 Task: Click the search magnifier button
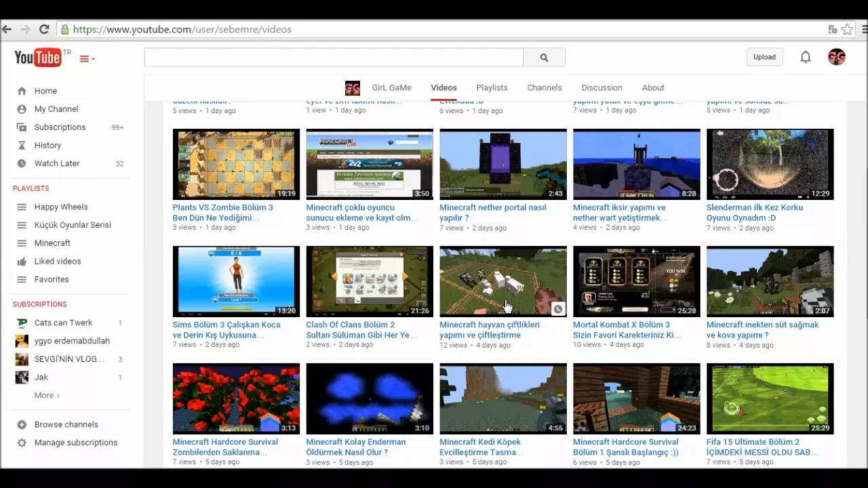[544, 58]
